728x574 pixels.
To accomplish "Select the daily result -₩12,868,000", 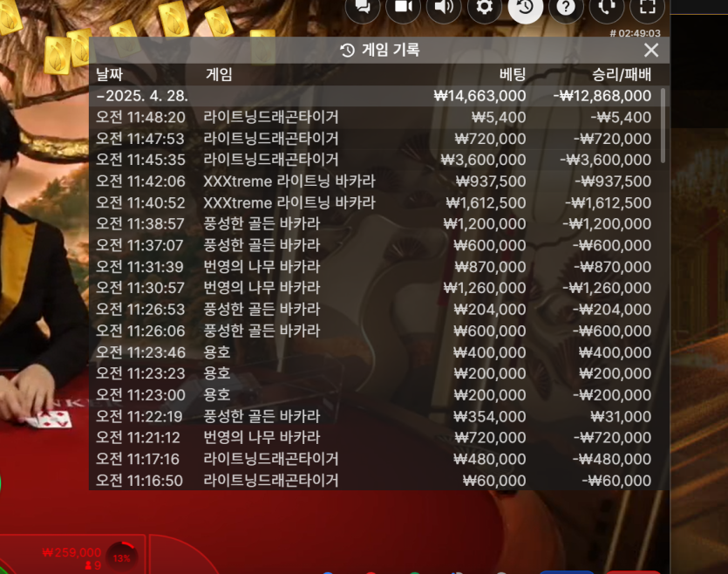I will pos(602,96).
